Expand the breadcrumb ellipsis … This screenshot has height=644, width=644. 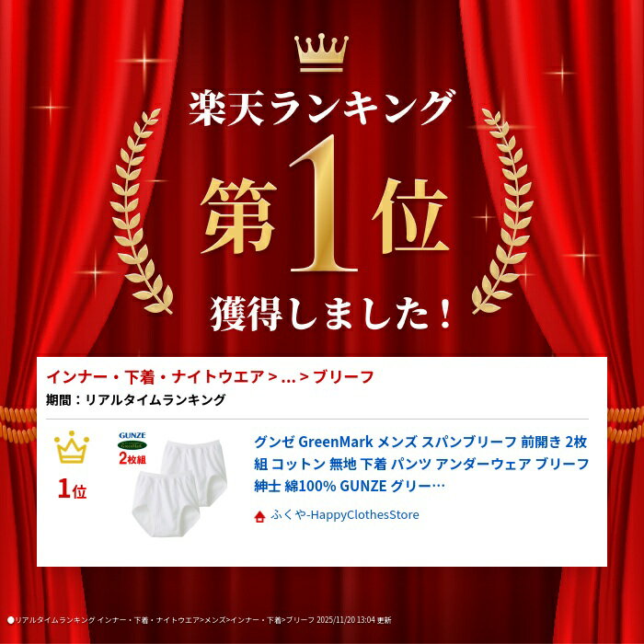point(288,377)
